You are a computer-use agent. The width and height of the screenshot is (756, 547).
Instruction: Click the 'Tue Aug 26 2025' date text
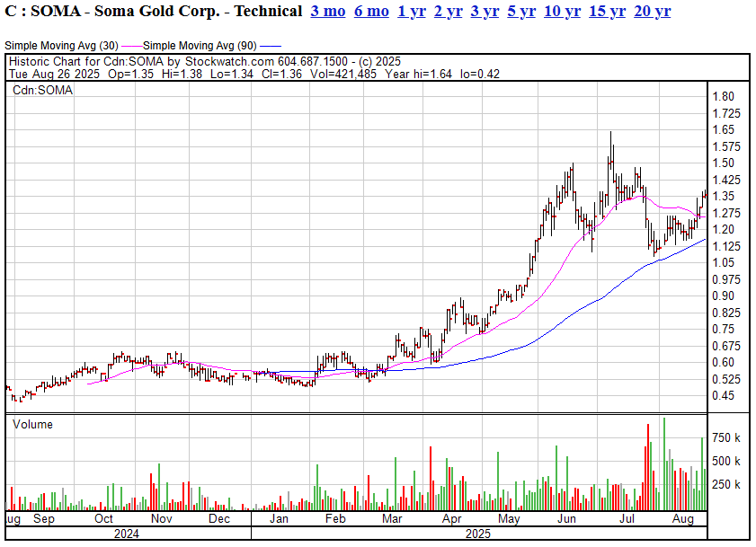pos(54,75)
